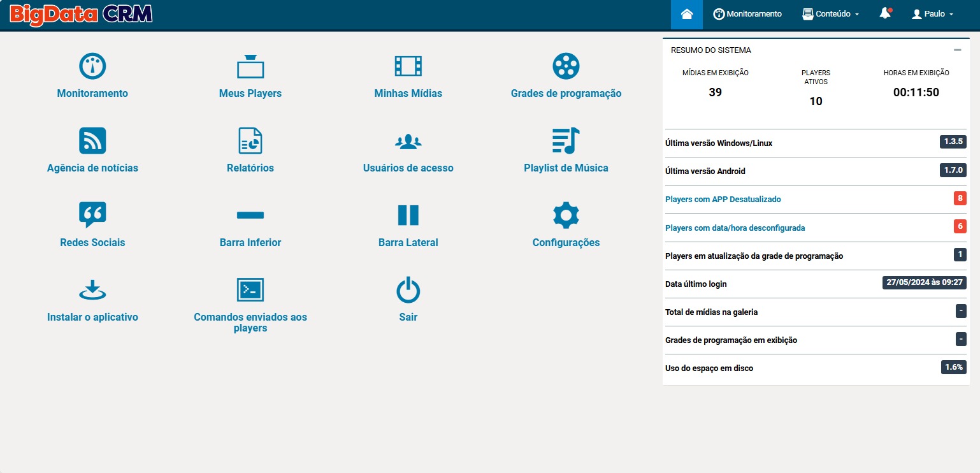Click the notifications bell in navbar
The image size is (980, 473).
tap(885, 14)
